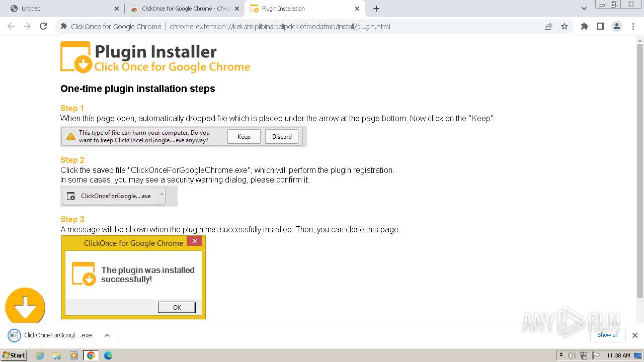Open downloaded ClickOnceForGoogl....exe file
The width and height of the screenshot is (644, 362).
tap(51, 335)
